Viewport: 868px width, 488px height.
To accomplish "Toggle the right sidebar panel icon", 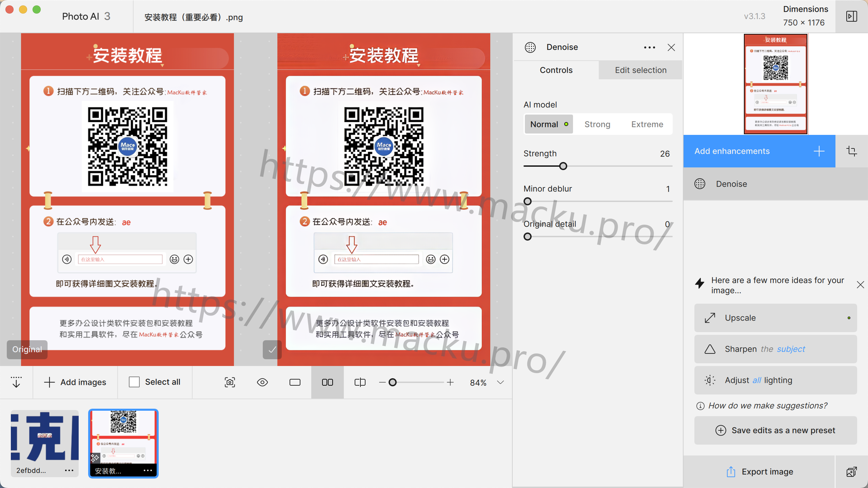I will [x=852, y=16].
